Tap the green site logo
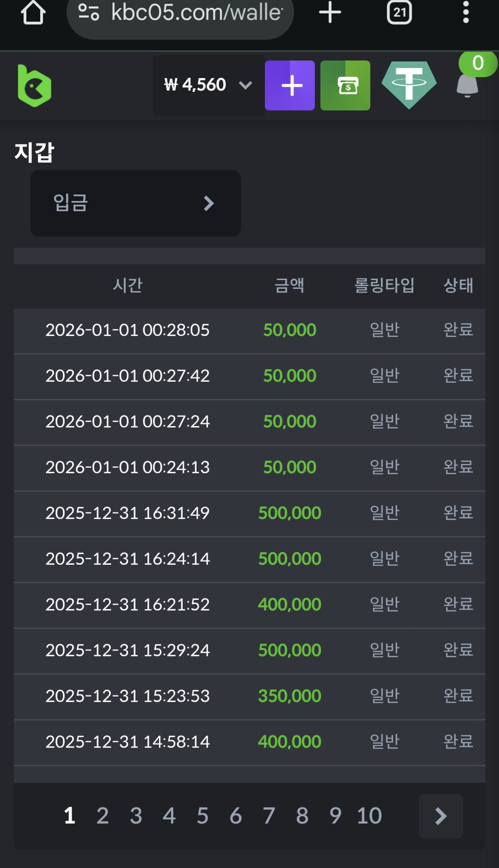The height and width of the screenshot is (868, 499). tap(34, 86)
